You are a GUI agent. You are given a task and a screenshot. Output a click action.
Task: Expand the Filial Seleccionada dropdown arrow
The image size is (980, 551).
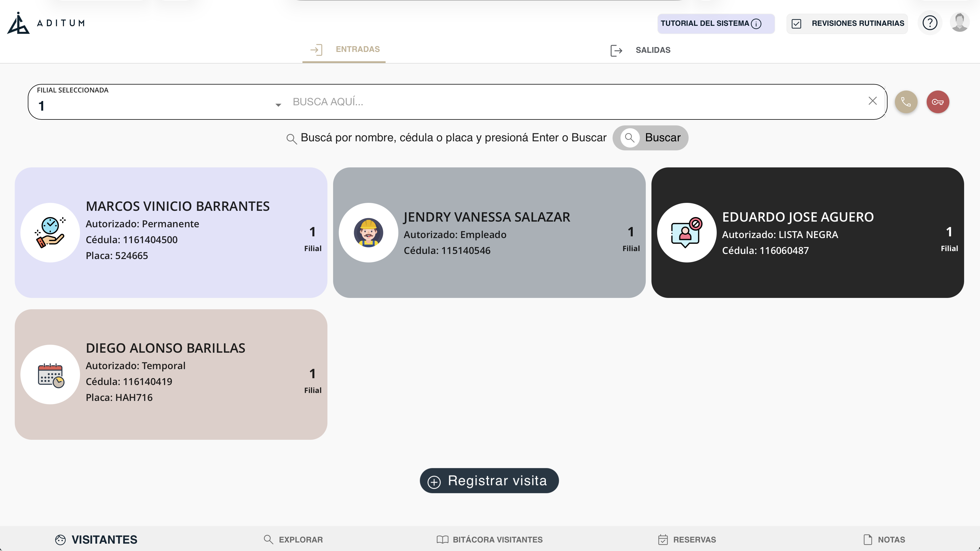278,105
